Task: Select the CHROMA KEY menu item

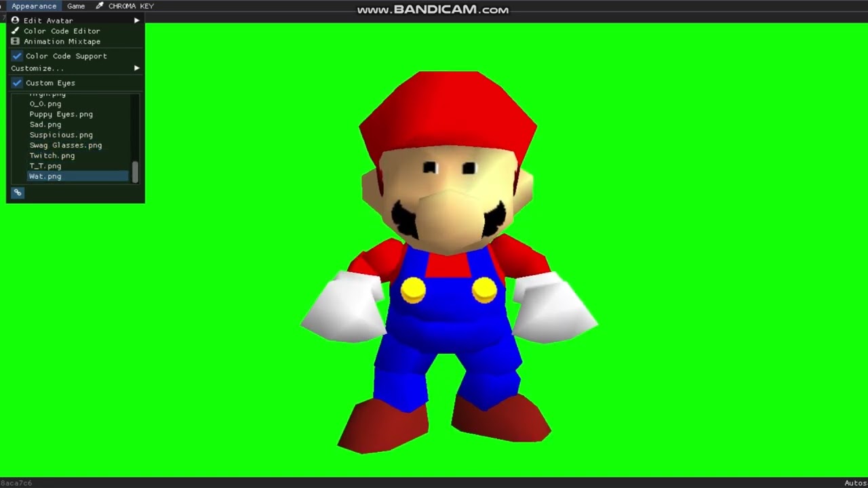Action: [131, 6]
